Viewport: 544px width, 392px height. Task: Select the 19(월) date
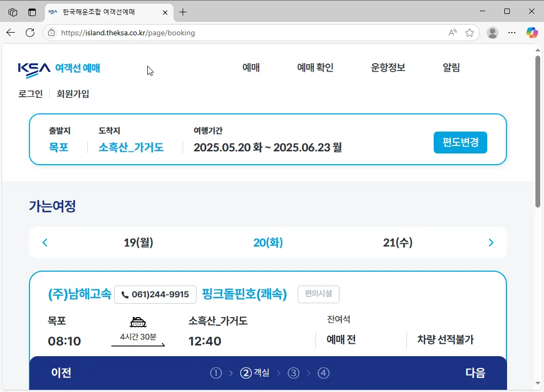click(x=139, y=242)
